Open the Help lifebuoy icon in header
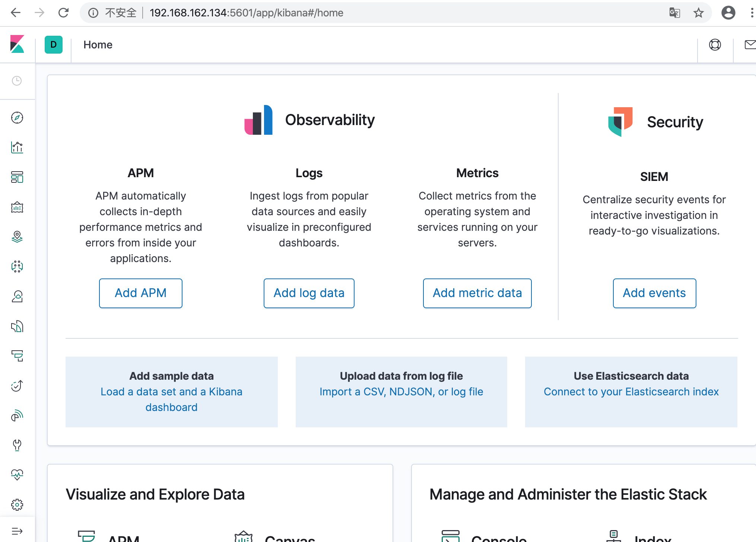756x542 pixels. click(x=715, y=45)
